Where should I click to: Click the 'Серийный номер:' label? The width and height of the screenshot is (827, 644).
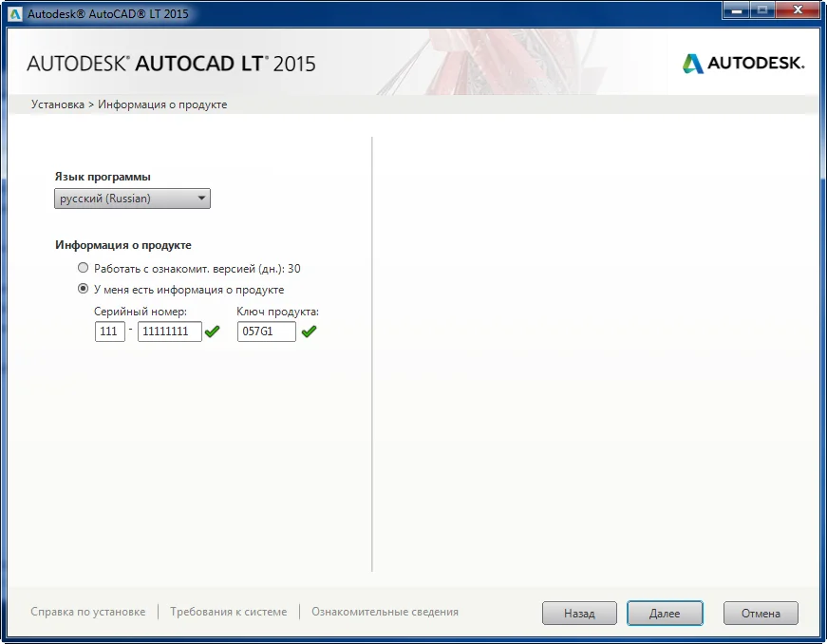click(141, 312)
